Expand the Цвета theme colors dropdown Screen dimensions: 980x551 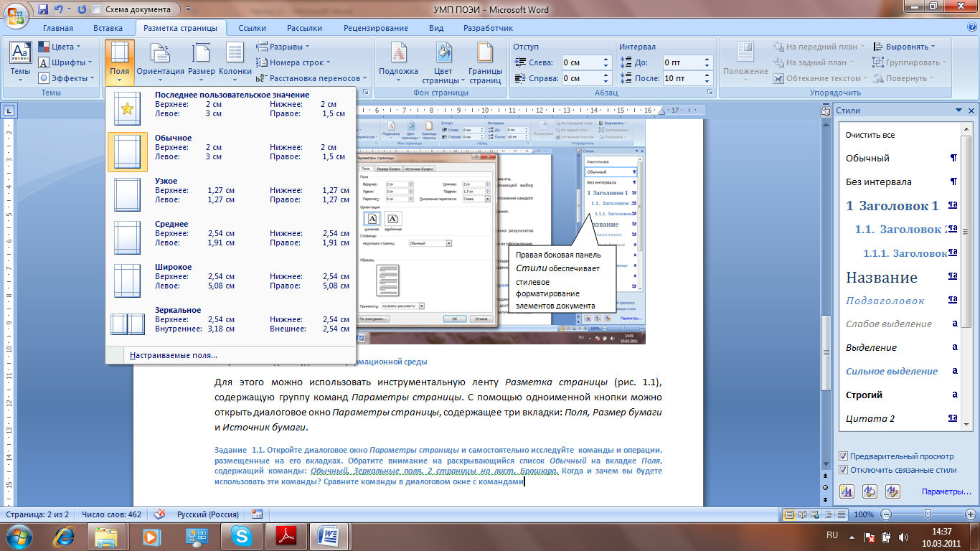coord(61,47)
